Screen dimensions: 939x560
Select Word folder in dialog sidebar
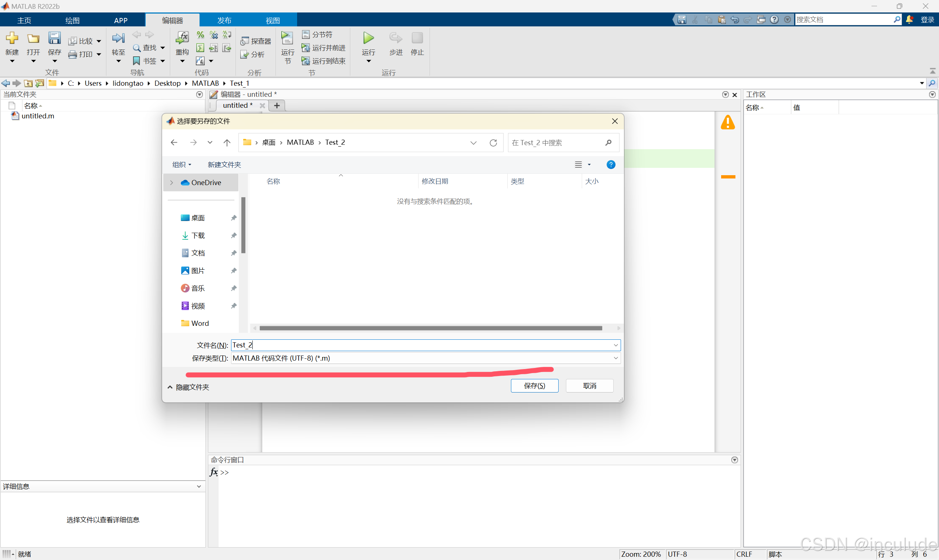click(200, 323)
